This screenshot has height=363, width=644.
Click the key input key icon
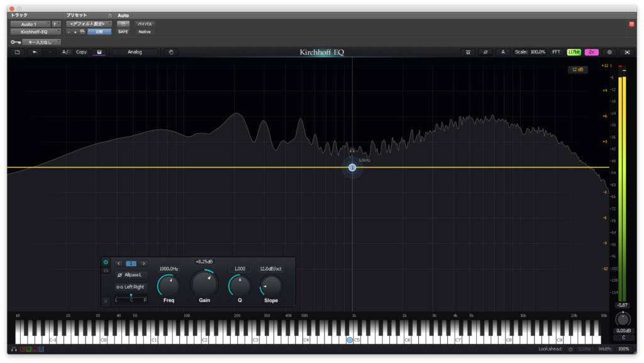[x=16, y=42]
